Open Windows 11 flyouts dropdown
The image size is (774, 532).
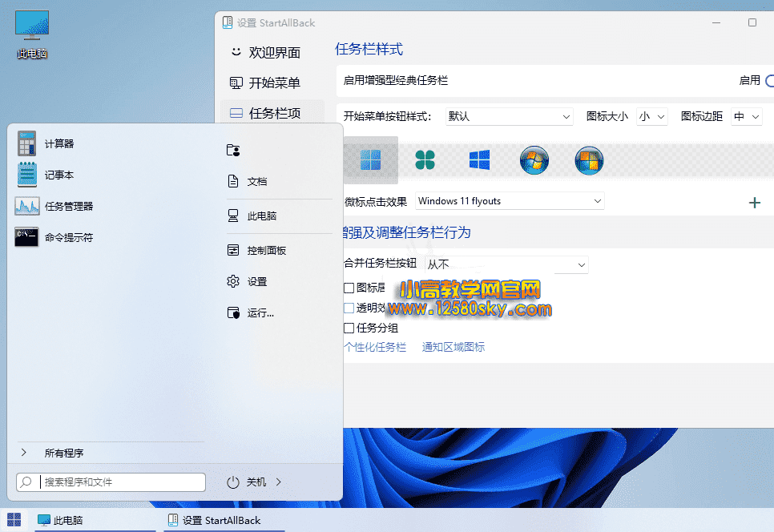pyautogui.click(x=510, y=201)
